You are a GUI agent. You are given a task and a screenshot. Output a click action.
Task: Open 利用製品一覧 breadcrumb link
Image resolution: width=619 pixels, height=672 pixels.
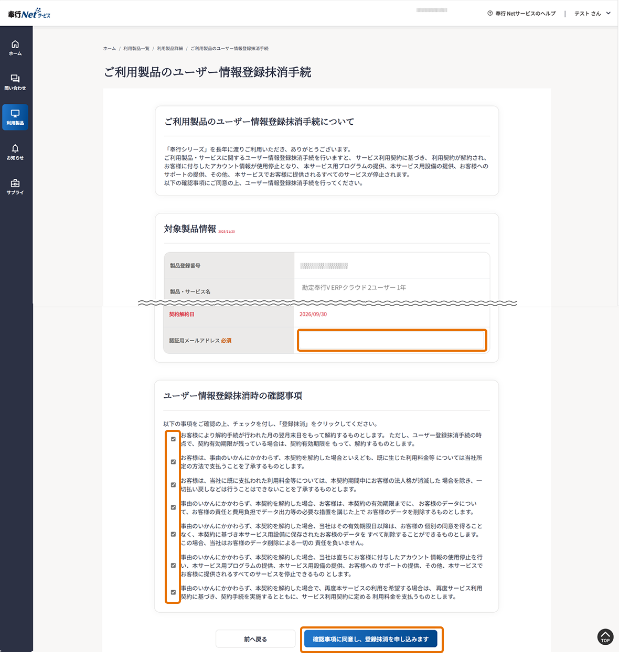pos(136,49)
